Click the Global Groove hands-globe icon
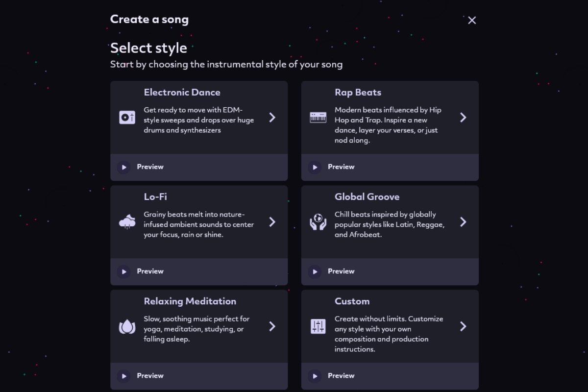The width and height of the screenshot is (588, 392). pyautogui.click(x=318, y=222)
